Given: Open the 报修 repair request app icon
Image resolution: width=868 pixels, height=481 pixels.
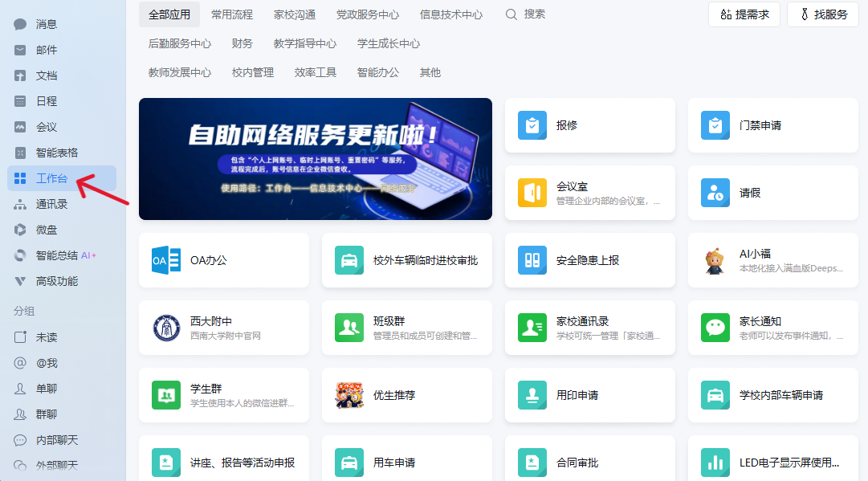Looking at the screenshot, I should [532, 125].
